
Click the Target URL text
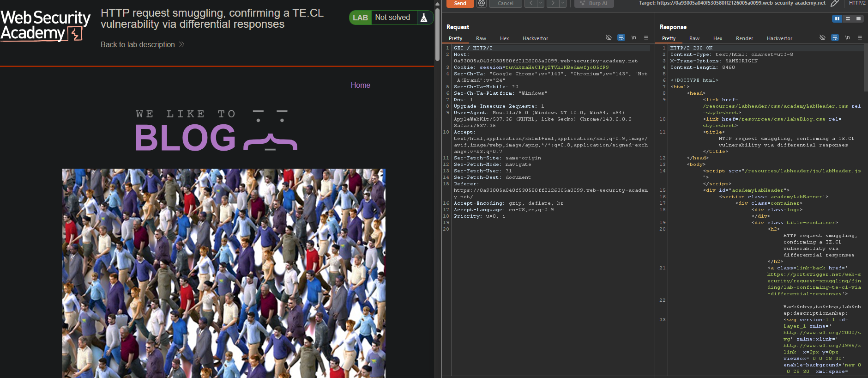point(732,3)
